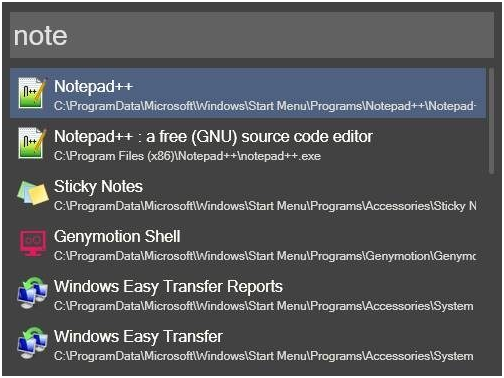Choose the Genymotion Shell result
This screenshot has height=378, width=504.
(117, 237)
